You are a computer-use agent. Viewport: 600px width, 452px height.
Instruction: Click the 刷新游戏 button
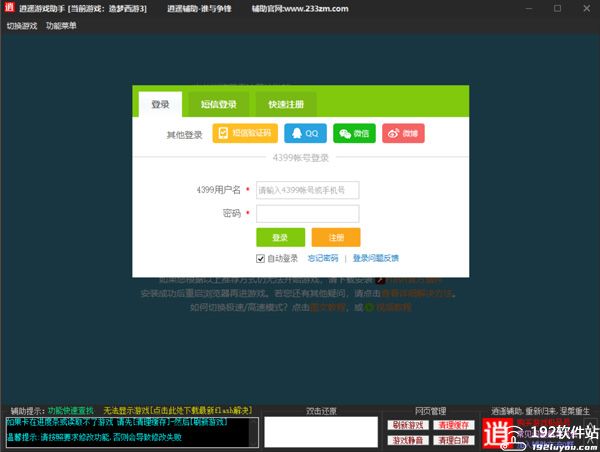[x=408, y=425]
